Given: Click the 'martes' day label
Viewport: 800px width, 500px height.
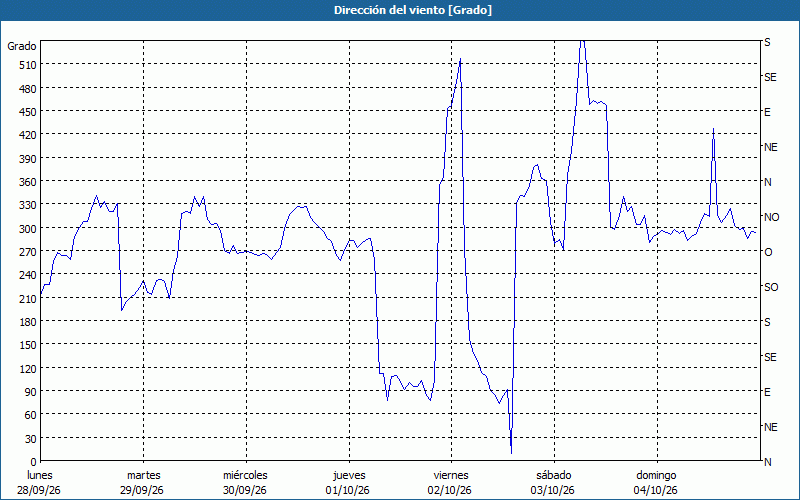Looking at the screenshot, I should (144, 475).
